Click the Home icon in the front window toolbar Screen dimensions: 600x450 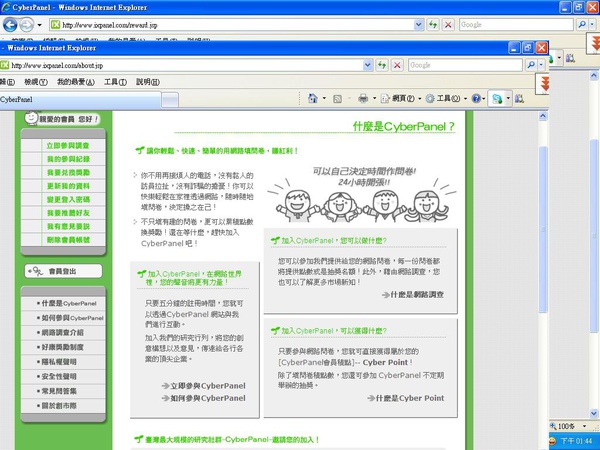(x=313, y=99)
